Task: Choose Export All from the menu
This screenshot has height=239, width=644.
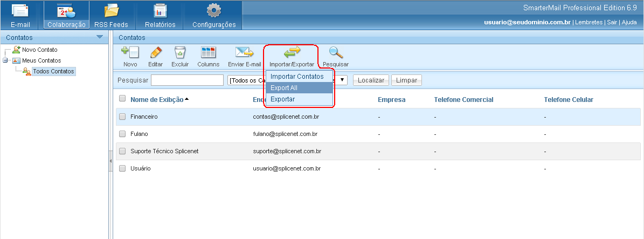Action: (284, 88)
